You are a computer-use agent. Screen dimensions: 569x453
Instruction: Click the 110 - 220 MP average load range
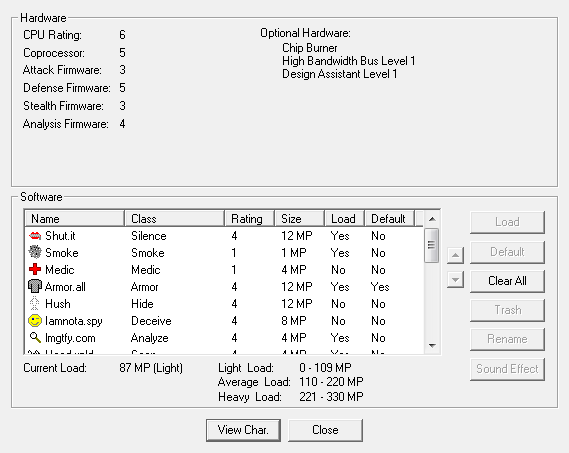coord(331,382)
